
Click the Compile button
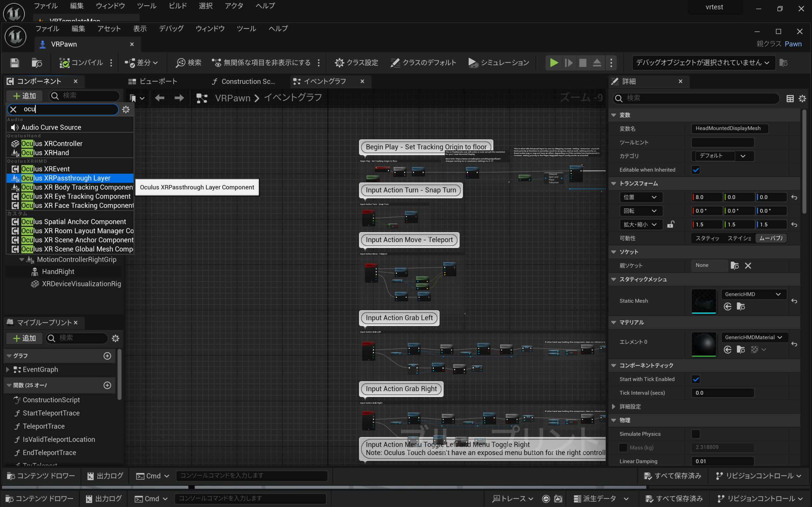(x=81, y=63)
